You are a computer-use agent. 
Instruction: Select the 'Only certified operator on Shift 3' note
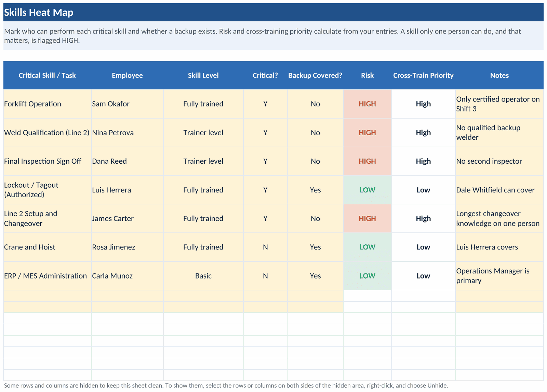pyautogui.click(x=499, y=104)
